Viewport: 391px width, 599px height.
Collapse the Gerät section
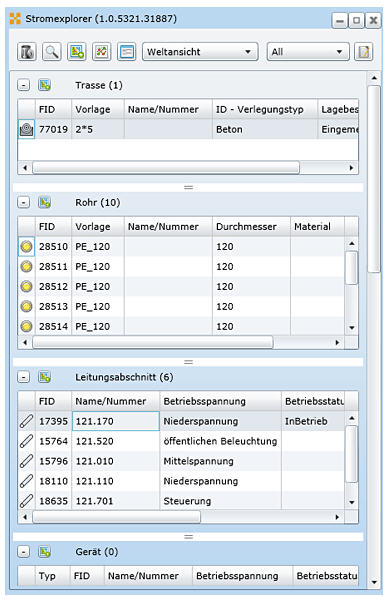coord(24,552)
